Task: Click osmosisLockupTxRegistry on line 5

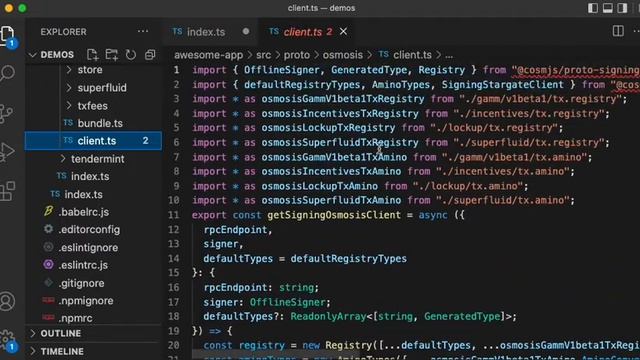Action: pos(328,128)
